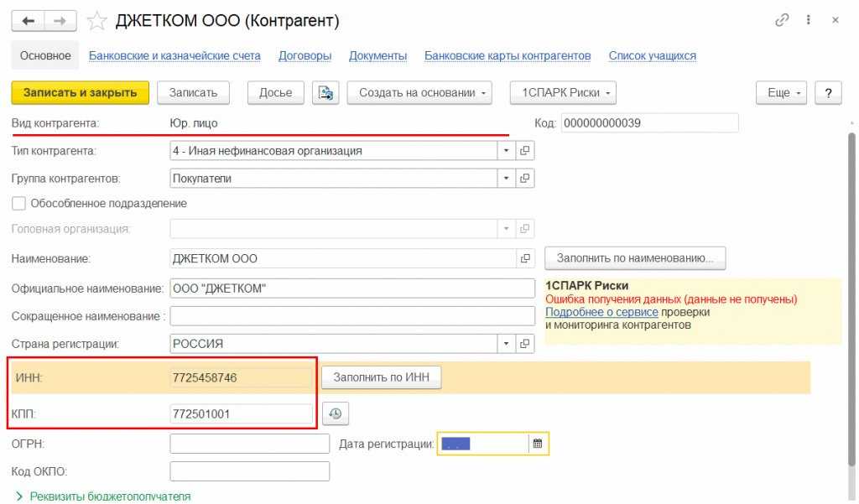Viewport: 859px width, 504px height.
Task: Open calendar for Дата регистрации
Action: point(539,444)
